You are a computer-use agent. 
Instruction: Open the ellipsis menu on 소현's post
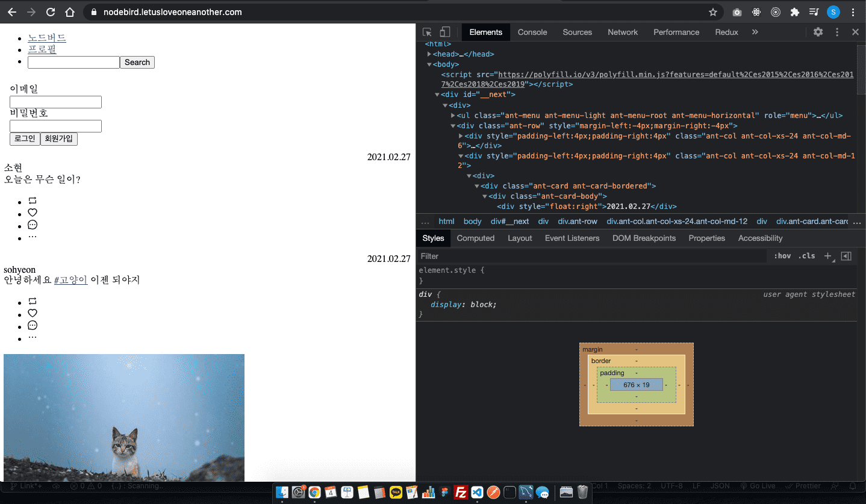[x=33, y=237]
